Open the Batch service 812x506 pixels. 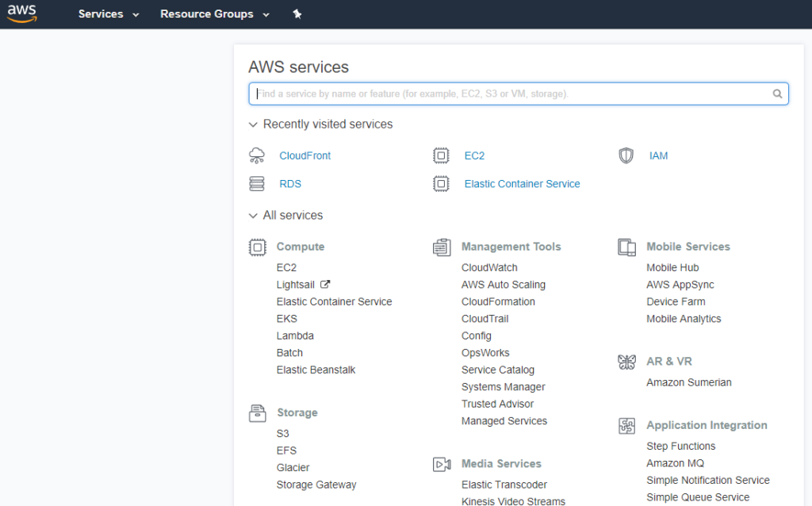(289, 353)
